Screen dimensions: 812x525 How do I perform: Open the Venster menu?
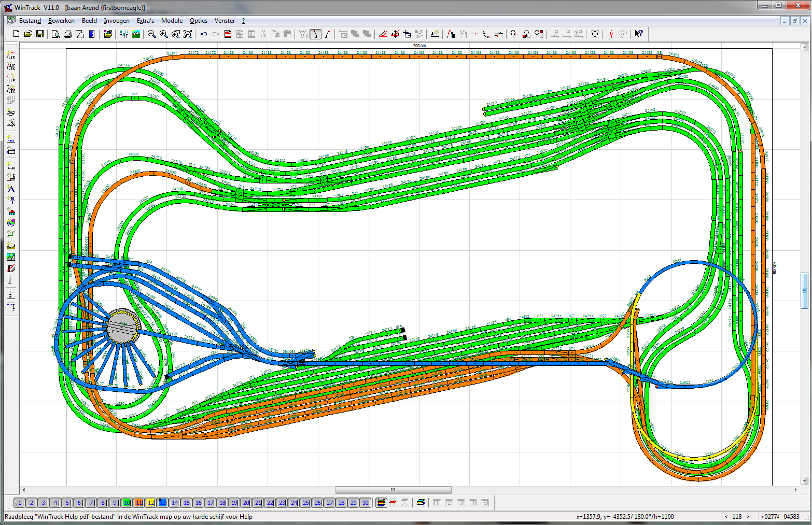tap(225, 21)
